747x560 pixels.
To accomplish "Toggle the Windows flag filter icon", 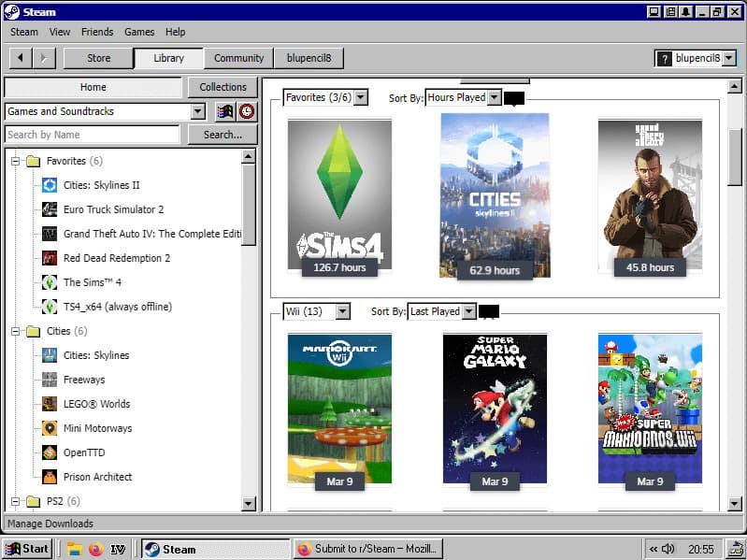I will pyautogui.click(x=225, y=111).
